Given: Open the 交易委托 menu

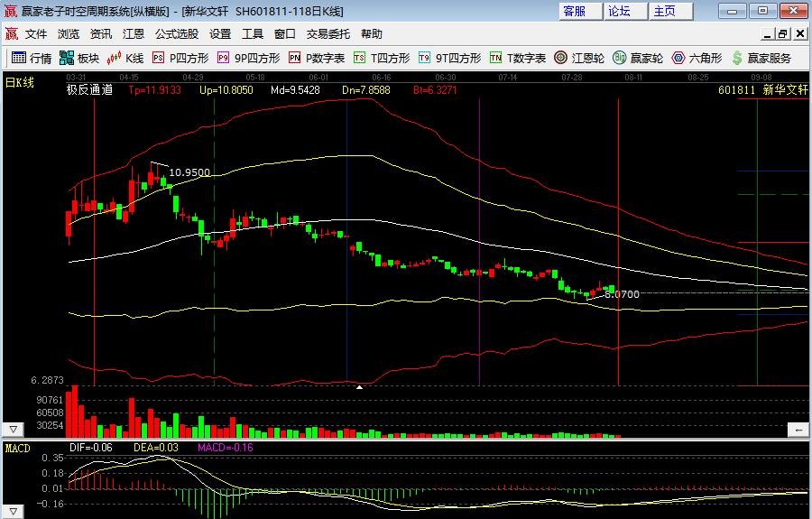Looking at the screenshot, I should pyautogui.click(x=328, y=34).
